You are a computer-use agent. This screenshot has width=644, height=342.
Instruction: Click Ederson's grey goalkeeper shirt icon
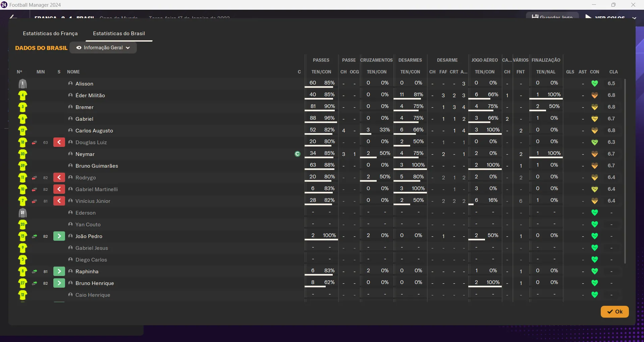[22, 213]
